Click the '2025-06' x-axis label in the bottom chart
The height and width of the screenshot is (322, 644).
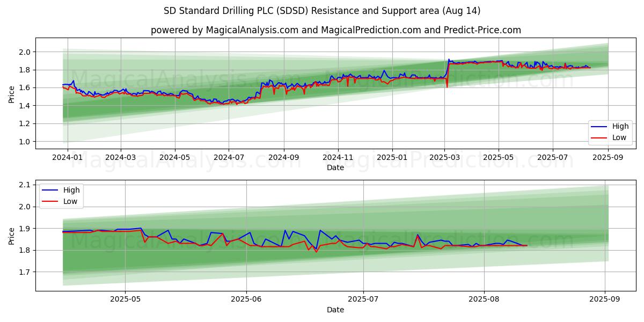click(x=246, y=300)
